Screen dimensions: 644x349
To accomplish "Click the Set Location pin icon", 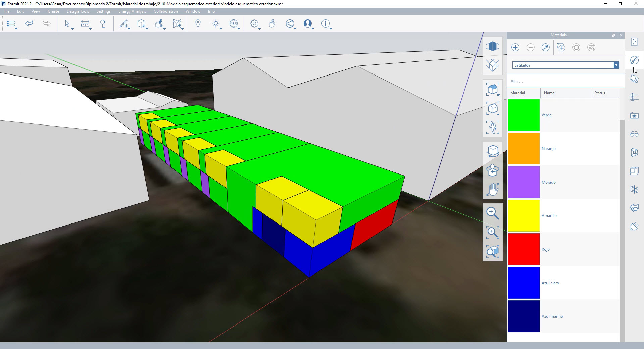I will (x=198, y=23).
